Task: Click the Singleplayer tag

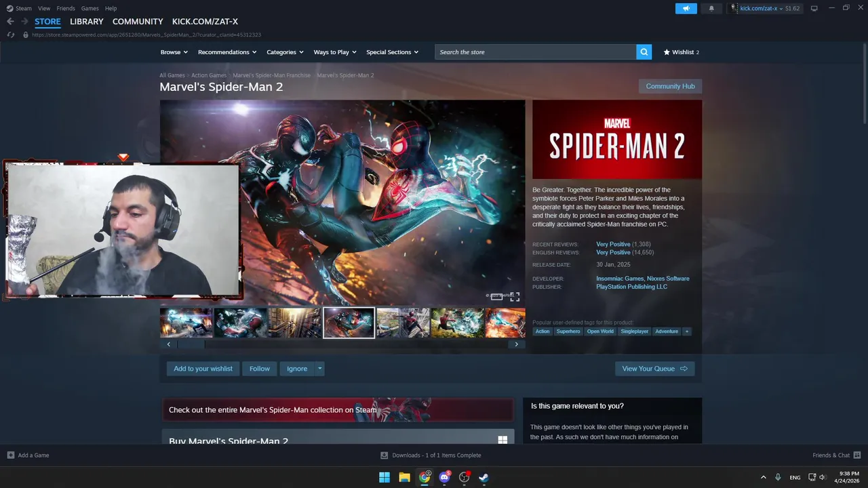Action: pyautogui.click(x=635, y=331)
